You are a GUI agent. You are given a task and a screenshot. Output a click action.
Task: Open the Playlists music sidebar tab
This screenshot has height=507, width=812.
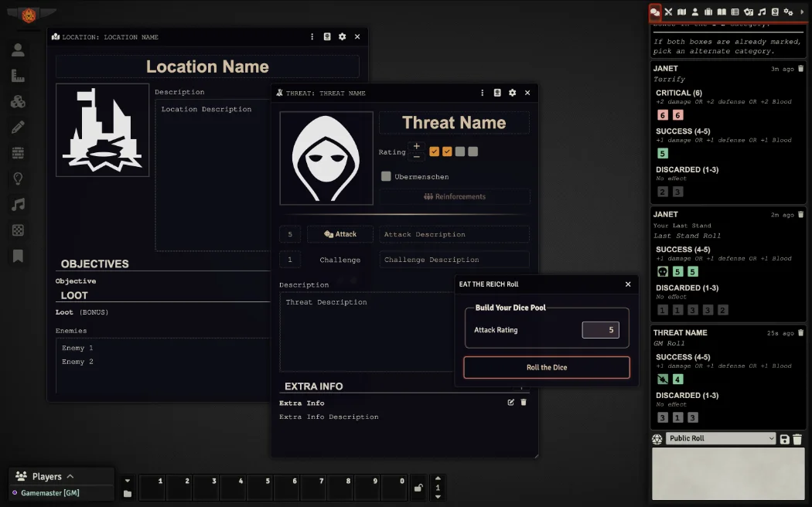click(762, 12)
